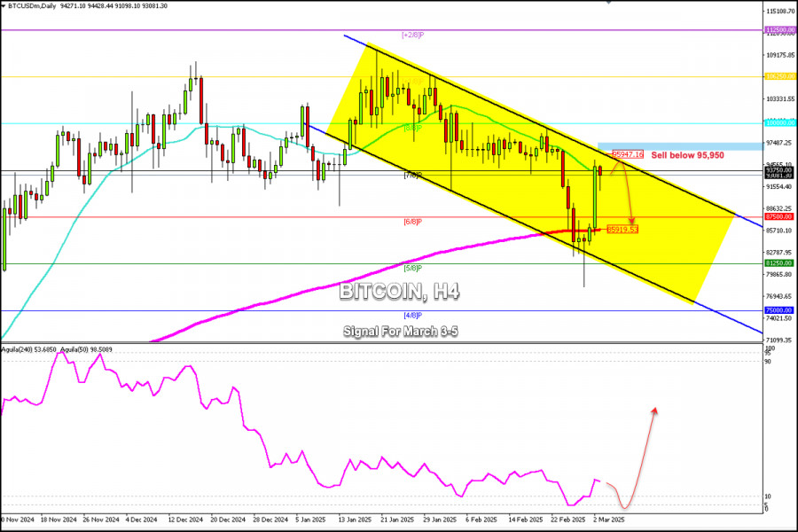Click the 95947.16 price label box
This screenshot has height=532, width=798.
click(x=628, y=154)
